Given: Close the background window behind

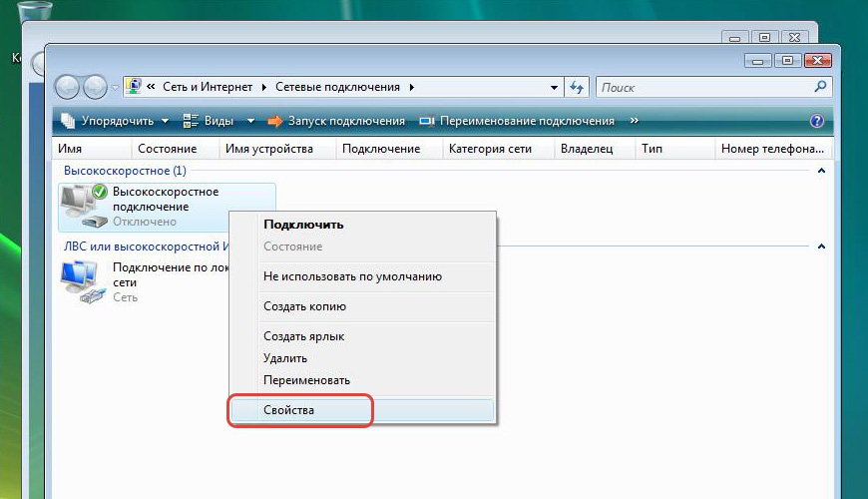Looking at the screenshot, I should tap(795, 38).
